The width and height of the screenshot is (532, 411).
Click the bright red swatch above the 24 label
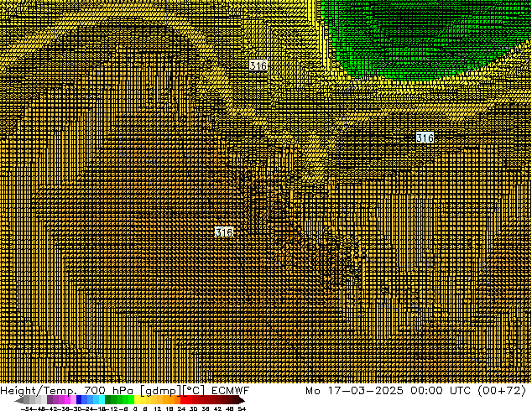pyautogui.click(x=183, y=400)
